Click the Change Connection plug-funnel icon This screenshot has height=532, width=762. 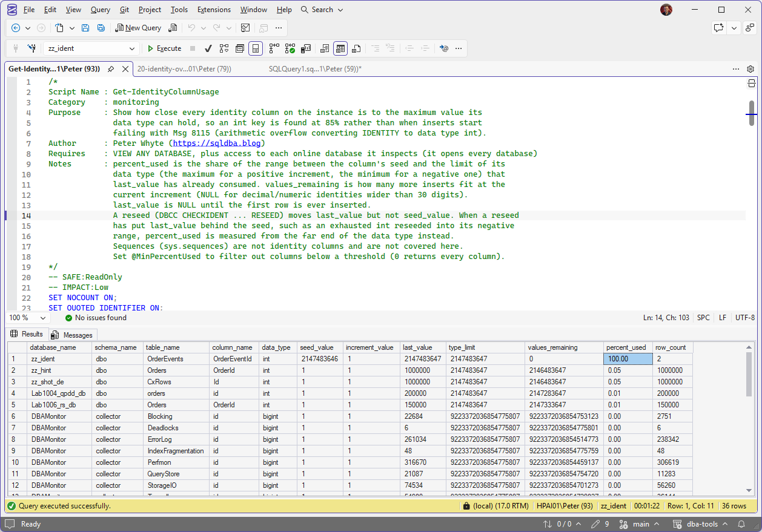pyautogui.click(x=31, y=48)
